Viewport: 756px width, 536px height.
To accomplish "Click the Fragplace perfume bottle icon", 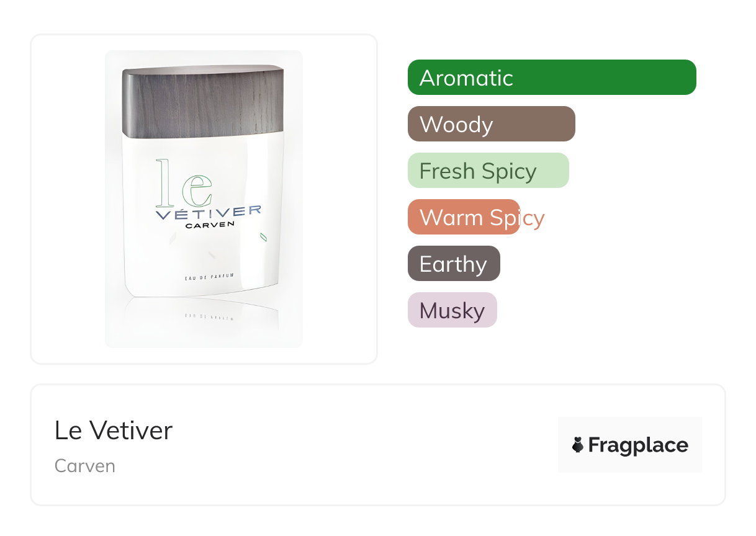I will point(578,445).
